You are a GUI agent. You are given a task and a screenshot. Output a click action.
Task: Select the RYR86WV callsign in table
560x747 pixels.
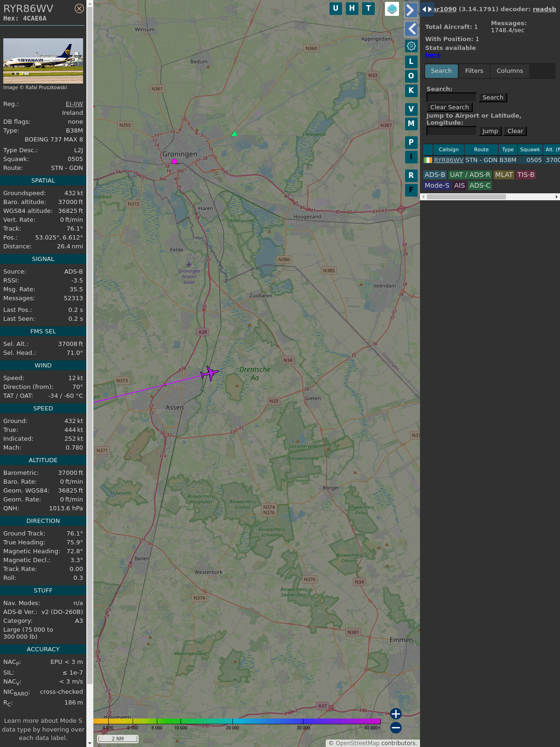tap(448, 160)
